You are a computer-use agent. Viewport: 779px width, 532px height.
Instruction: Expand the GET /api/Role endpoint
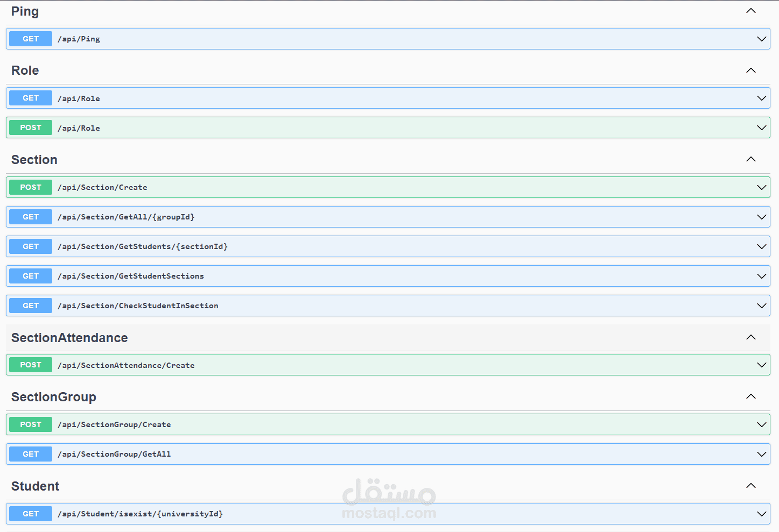click(761, 98)
